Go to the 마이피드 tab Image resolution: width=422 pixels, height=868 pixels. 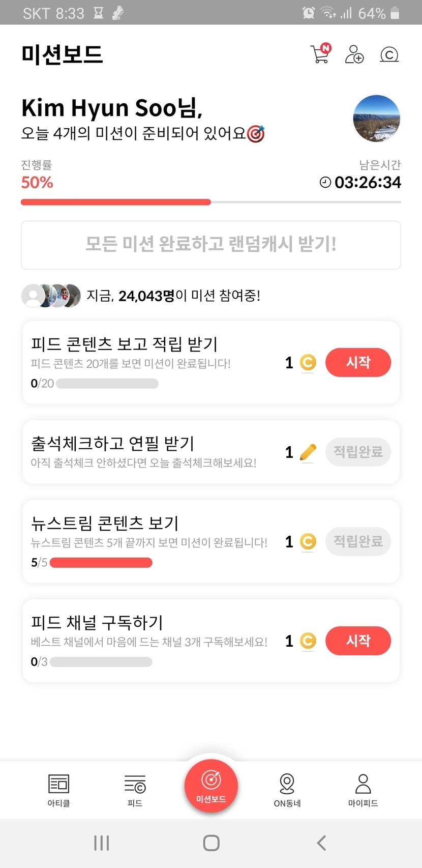tap(363, 790)
